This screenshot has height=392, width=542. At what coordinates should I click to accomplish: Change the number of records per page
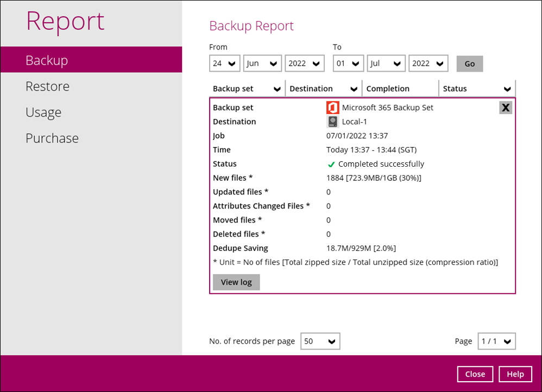[x=320, y=342]
